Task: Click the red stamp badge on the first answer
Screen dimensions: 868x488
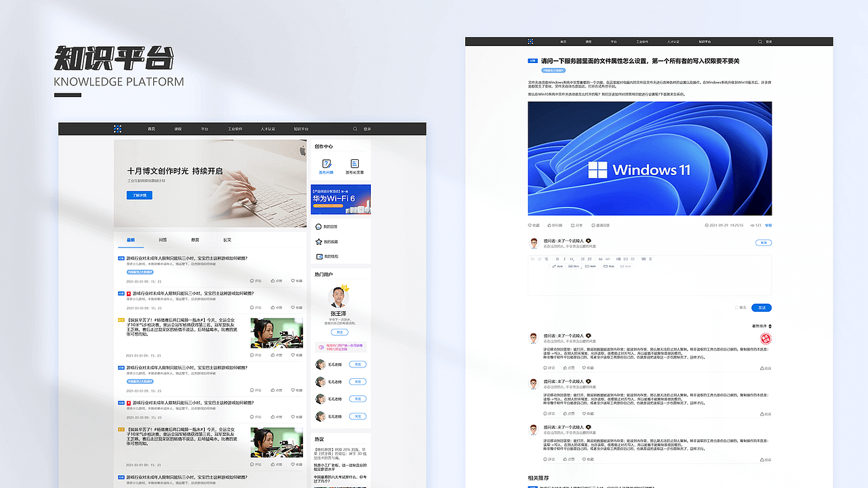Action: [x=766, y=338]
